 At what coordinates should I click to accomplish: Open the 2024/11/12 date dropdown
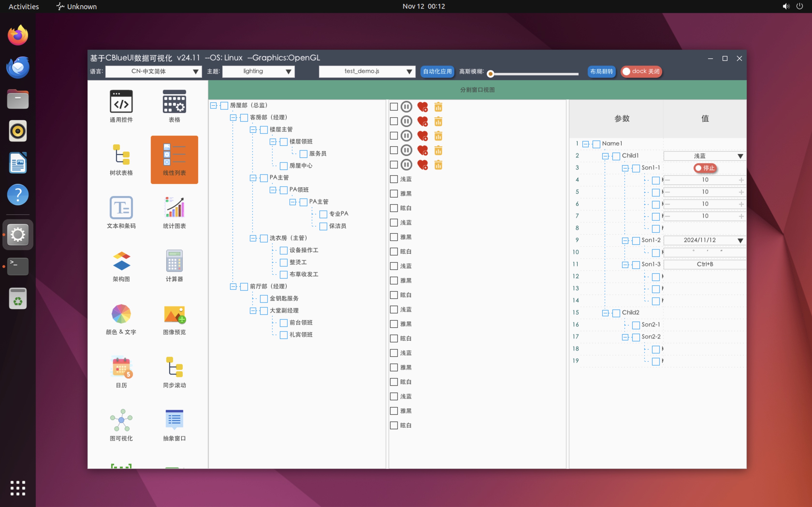click(705, 240)
